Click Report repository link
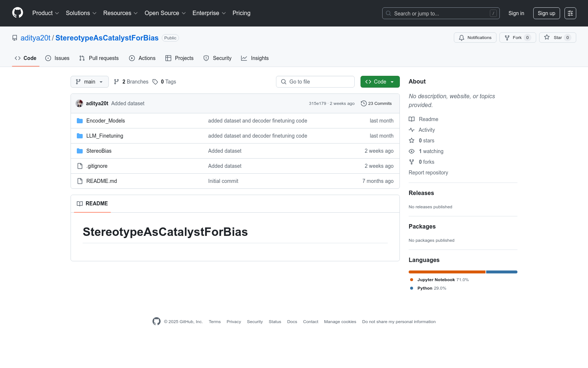 [428, 173]
